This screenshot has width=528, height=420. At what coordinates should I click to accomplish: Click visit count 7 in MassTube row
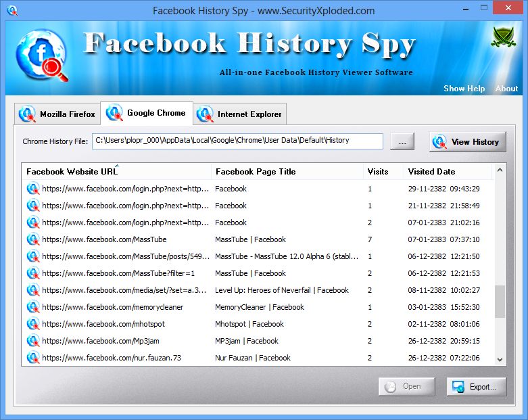click(x=370, y=239)
